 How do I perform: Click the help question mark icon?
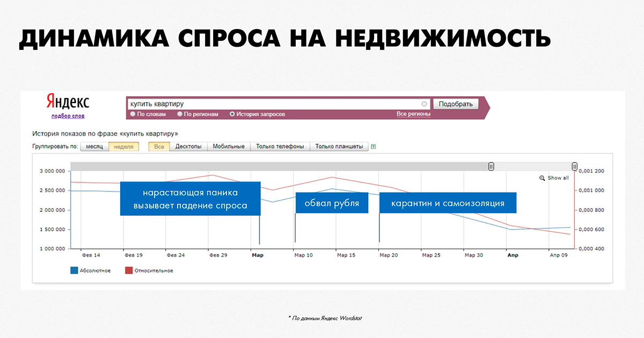click(x=374, y=146)
